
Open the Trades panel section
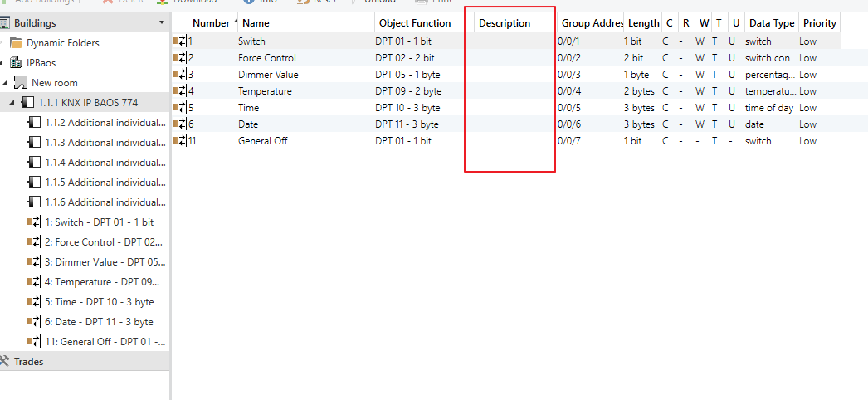pos(29,362)
